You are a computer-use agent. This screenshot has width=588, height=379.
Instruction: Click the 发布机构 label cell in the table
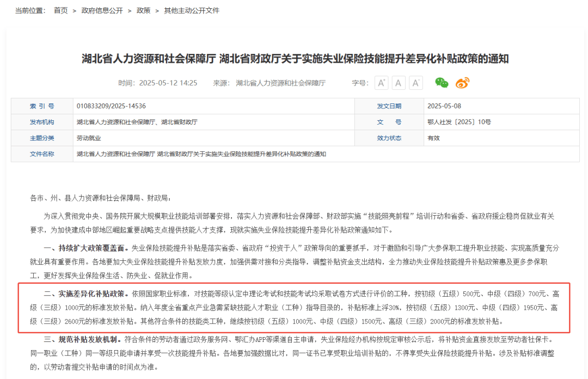pos(42,122)
